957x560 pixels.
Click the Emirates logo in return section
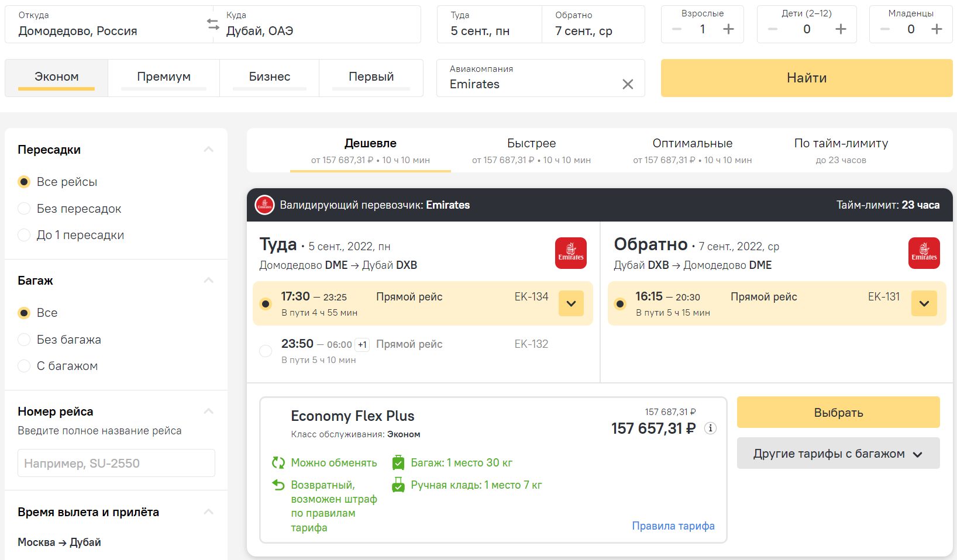click(924, 253)
